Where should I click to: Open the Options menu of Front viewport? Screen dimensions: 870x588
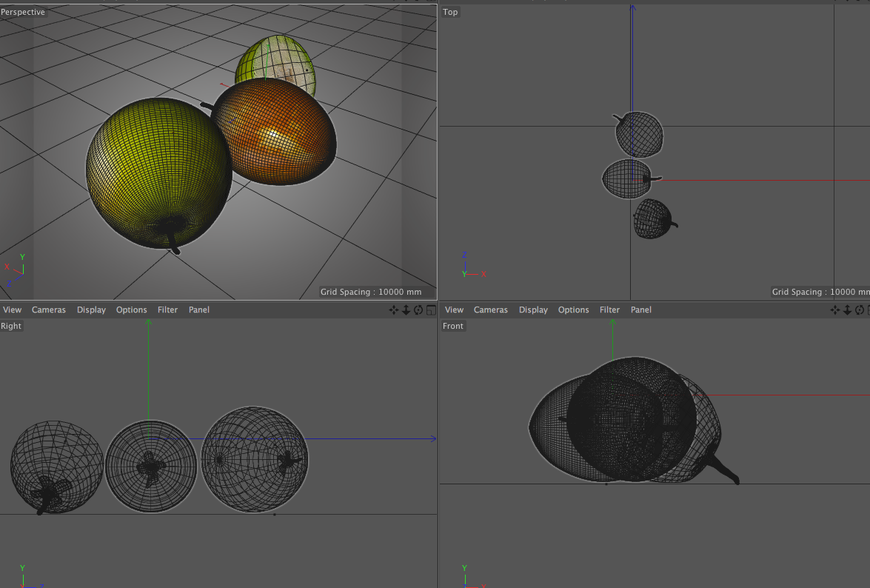click(574, 310)
